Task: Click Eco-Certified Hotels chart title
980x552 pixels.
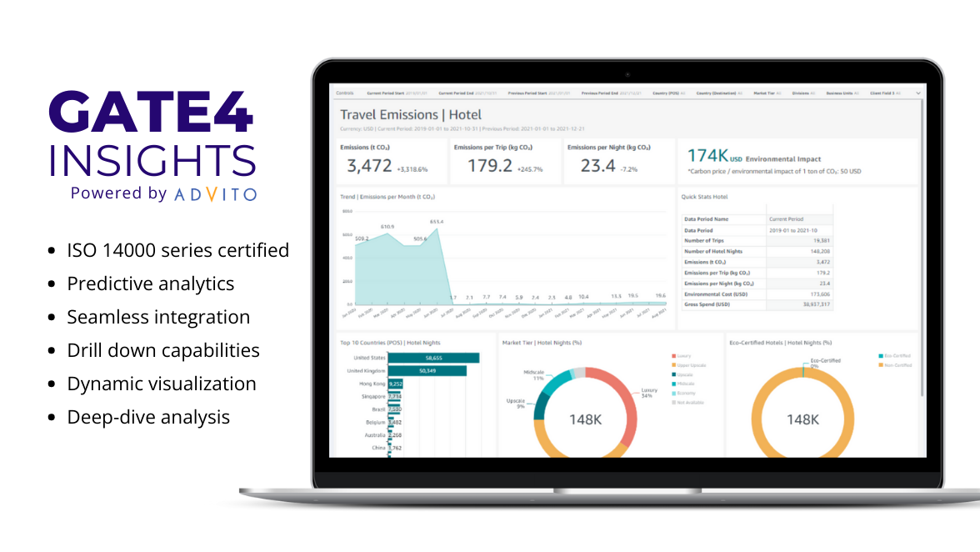Action: pos(781,343)
